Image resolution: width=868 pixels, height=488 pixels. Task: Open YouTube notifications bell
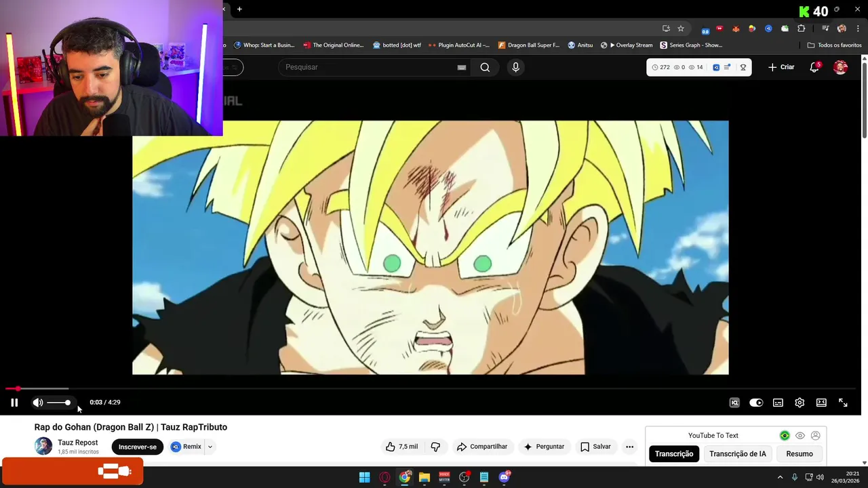click(814, 67)
